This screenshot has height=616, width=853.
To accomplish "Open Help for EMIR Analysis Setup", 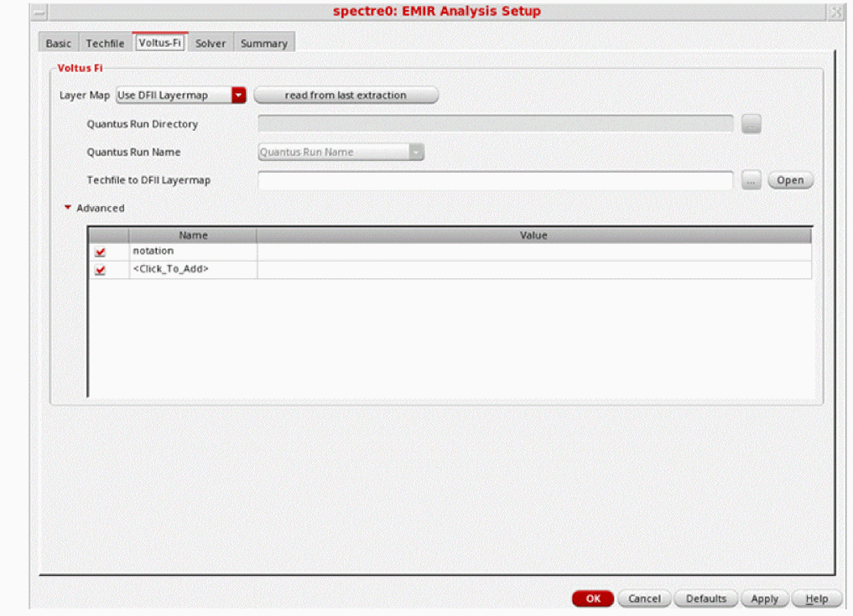I will point(816,598).
